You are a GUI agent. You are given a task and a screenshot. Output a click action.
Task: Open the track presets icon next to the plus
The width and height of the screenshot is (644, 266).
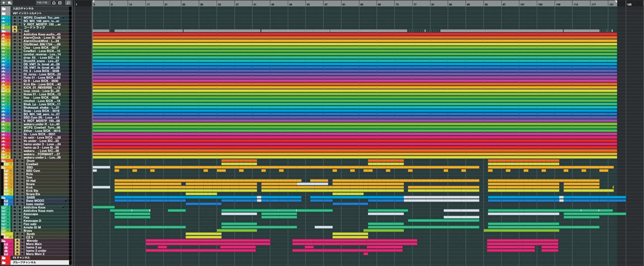click(x=10, y=3)
